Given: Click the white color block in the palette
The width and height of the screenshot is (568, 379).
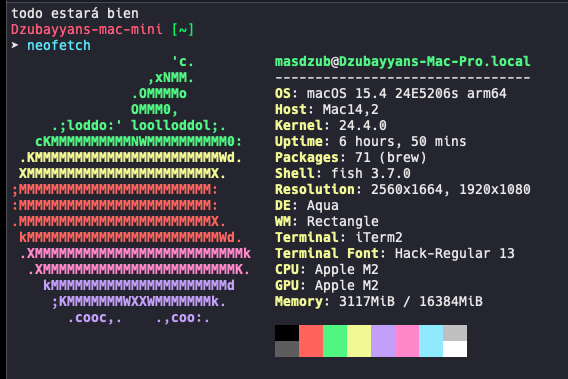Looking at the screenshot, I should click(455, 349).
